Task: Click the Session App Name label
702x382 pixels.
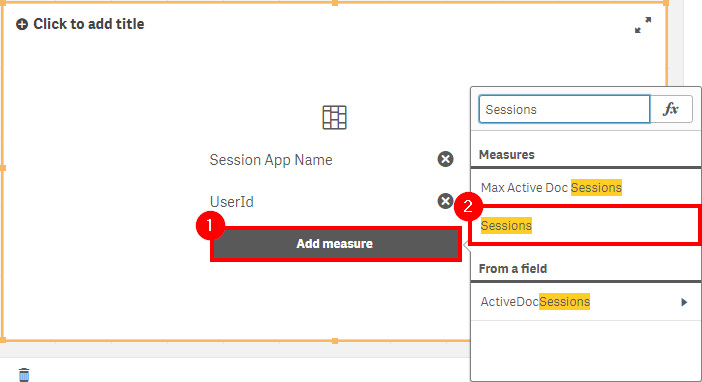Action: (271, 160)
